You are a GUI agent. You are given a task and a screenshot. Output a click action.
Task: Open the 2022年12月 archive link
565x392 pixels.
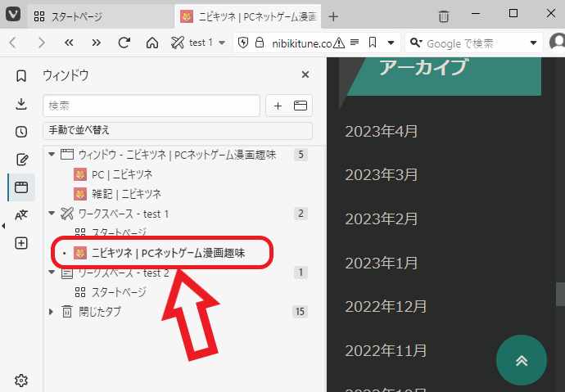386,307
